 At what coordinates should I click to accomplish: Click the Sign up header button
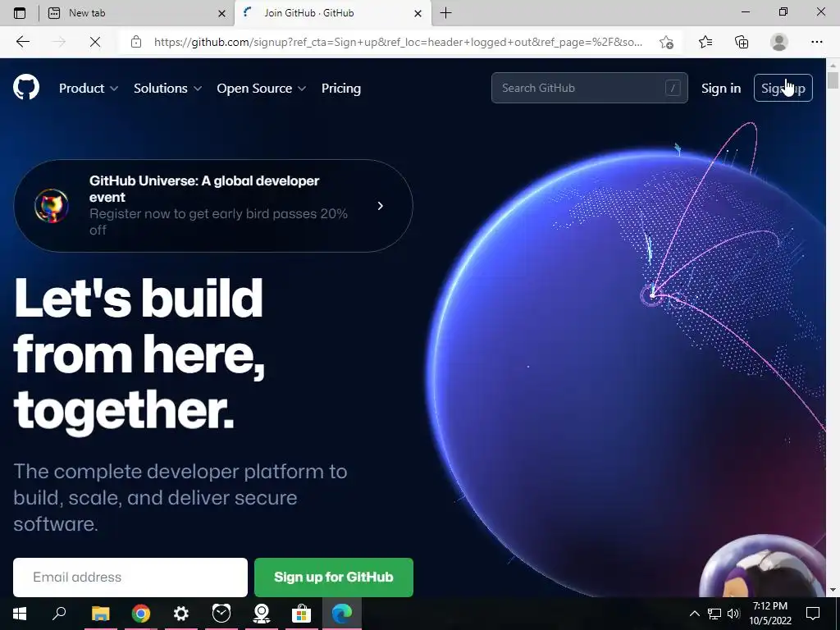click(x=783, y=88)
